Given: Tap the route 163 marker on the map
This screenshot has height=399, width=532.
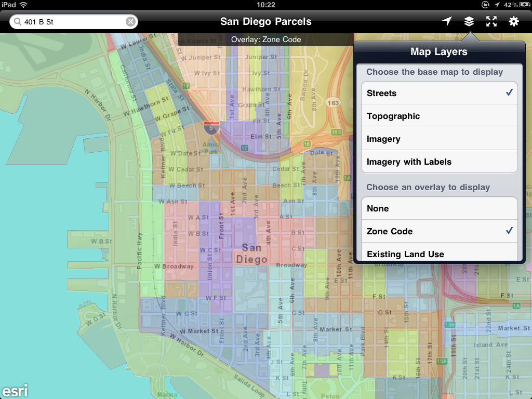Looking at the screenshot, I should [x=333, y=103].
